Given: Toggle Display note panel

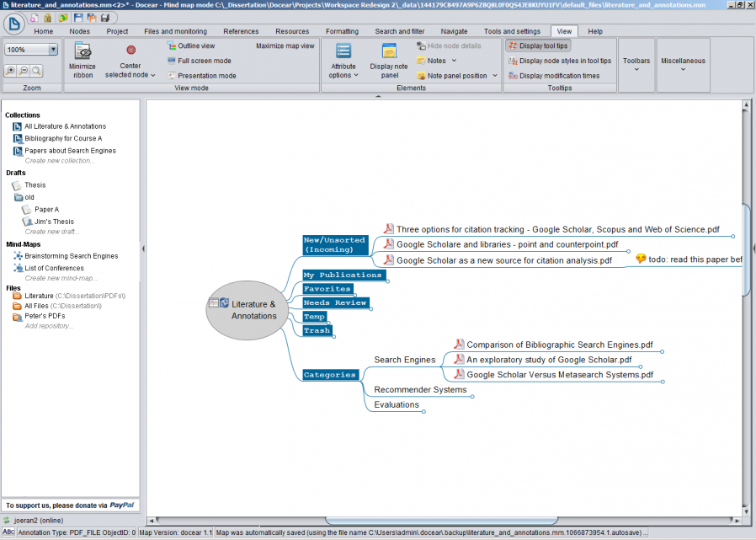Looking at the screenshot, I should pos(389,61).
